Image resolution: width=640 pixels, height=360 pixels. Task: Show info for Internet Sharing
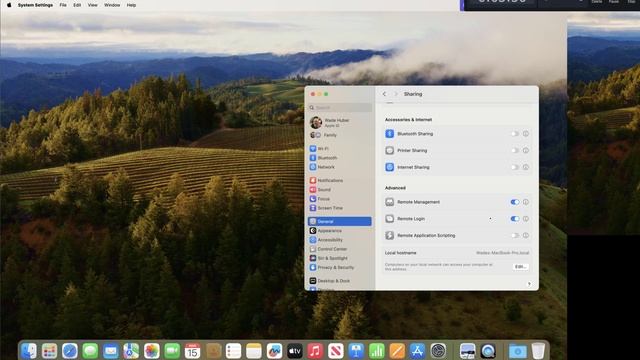click(526, 167)
